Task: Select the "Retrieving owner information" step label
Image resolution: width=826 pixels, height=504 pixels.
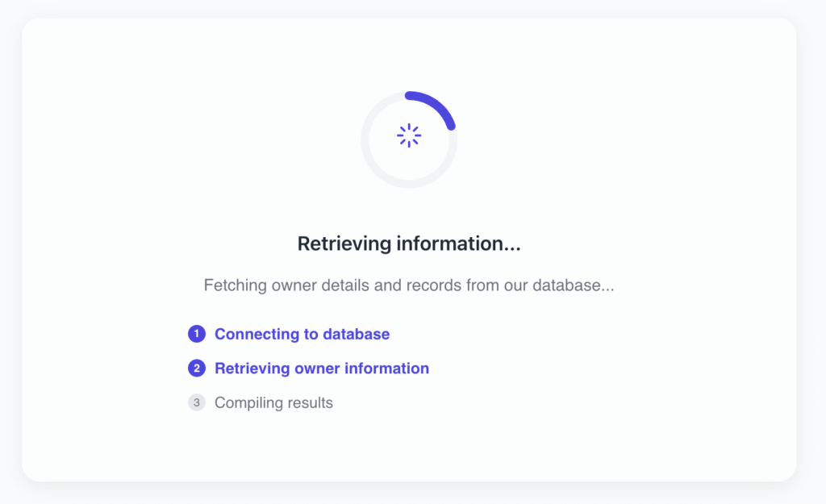Action: [x=321, y=369]
